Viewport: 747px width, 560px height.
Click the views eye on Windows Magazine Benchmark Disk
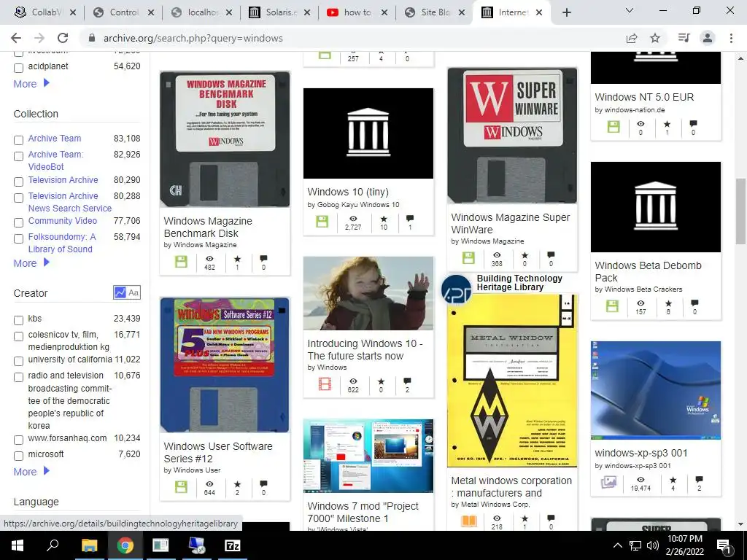point(209,259)
